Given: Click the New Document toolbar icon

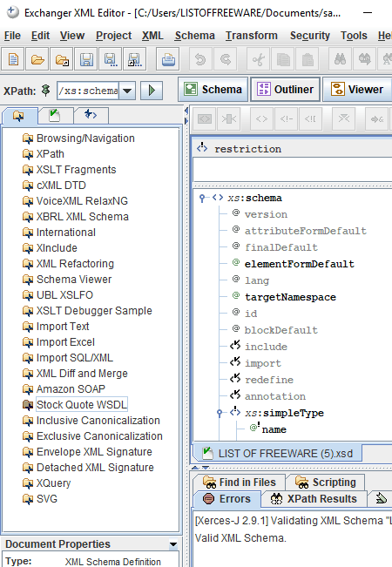Looking at the screenshot, I should tap(13, 59).
